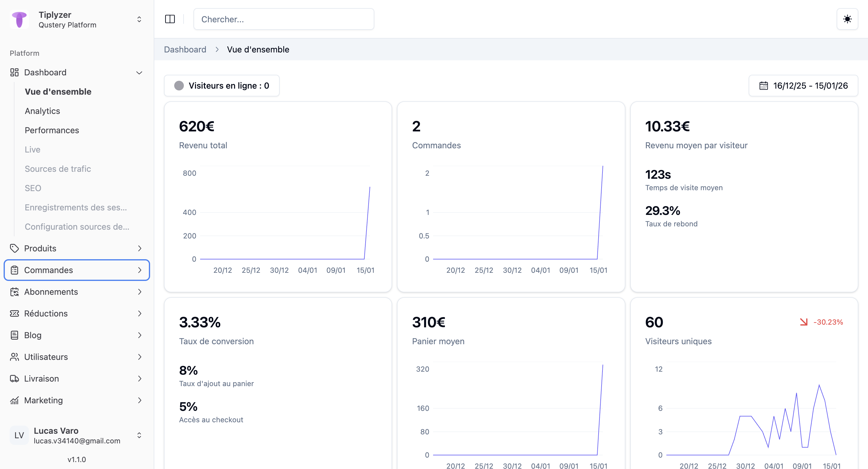
Task: Click the Abonnements calendar icon
Action: click(14, 292)
